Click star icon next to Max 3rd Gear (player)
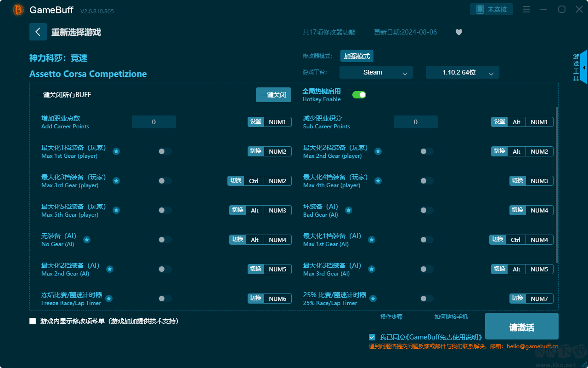588x368 pixels. click(x=116, y=181)
